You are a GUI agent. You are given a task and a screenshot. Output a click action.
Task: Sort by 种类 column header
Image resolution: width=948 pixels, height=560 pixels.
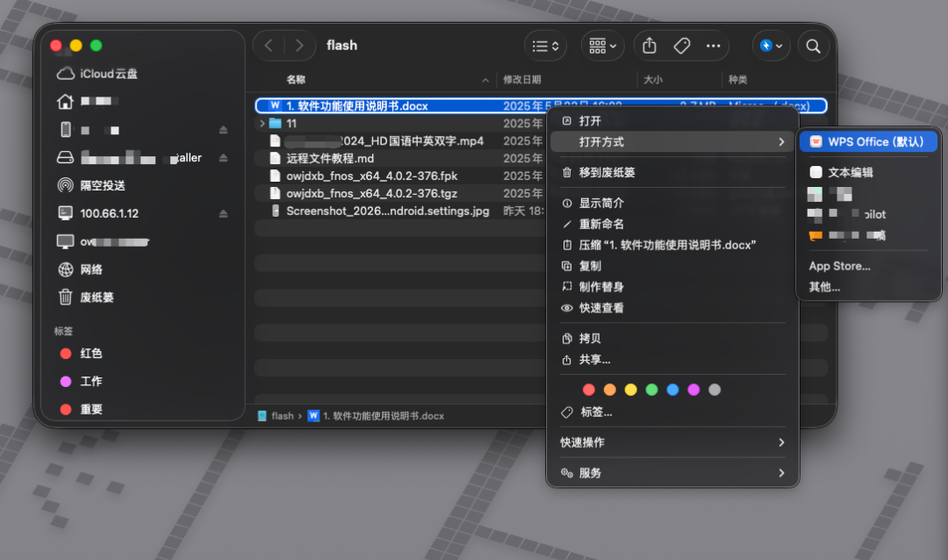(737, 80)
